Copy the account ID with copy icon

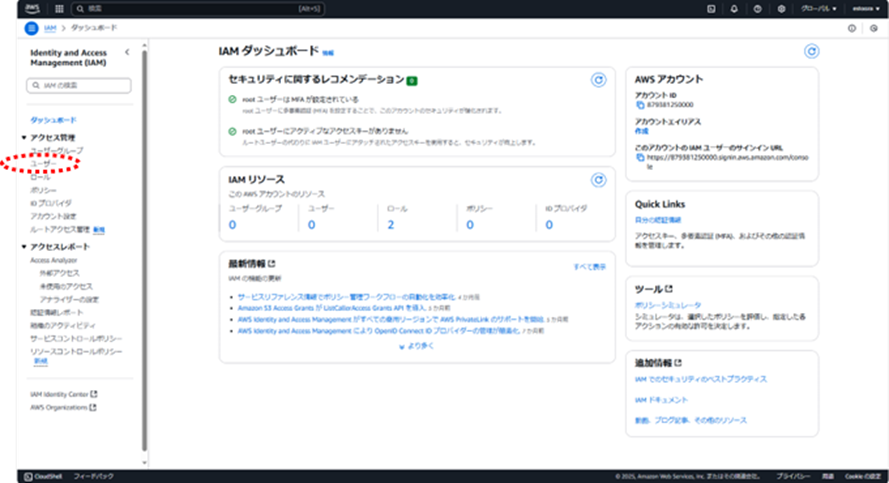click(640, 105)
